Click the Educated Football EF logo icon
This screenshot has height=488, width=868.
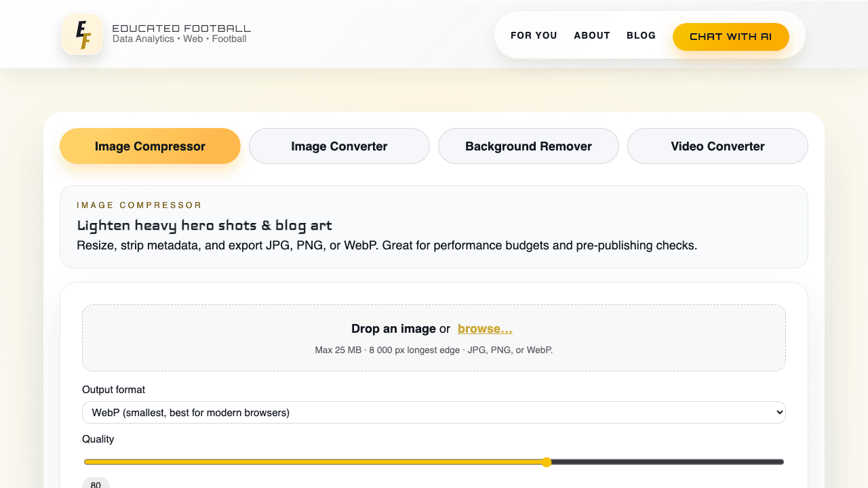coord(82,35)
